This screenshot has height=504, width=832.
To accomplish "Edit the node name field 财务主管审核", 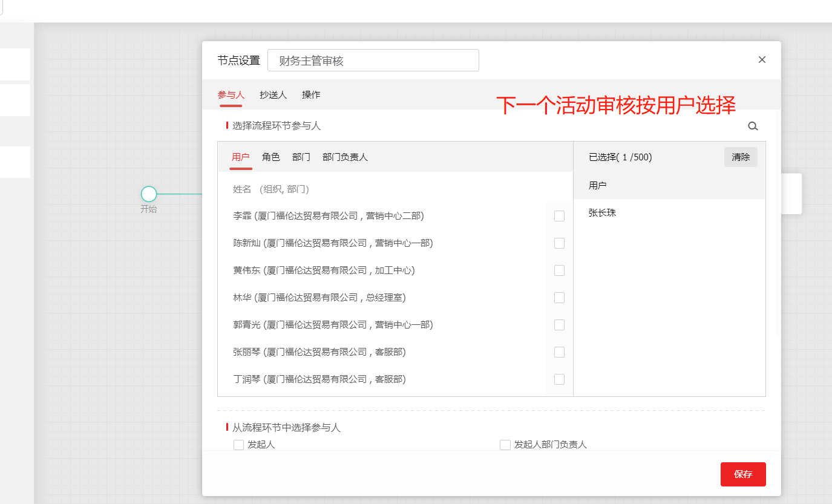I will click(373, 60).
